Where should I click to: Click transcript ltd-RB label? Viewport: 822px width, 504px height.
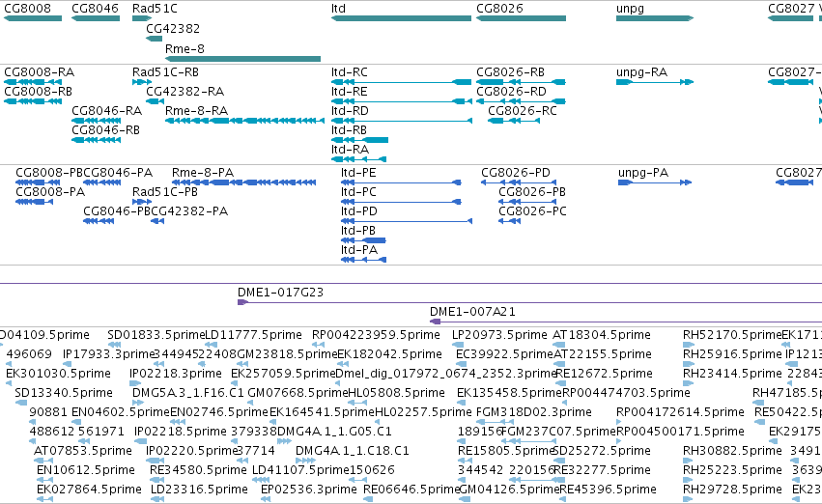[x=349, y=130]
